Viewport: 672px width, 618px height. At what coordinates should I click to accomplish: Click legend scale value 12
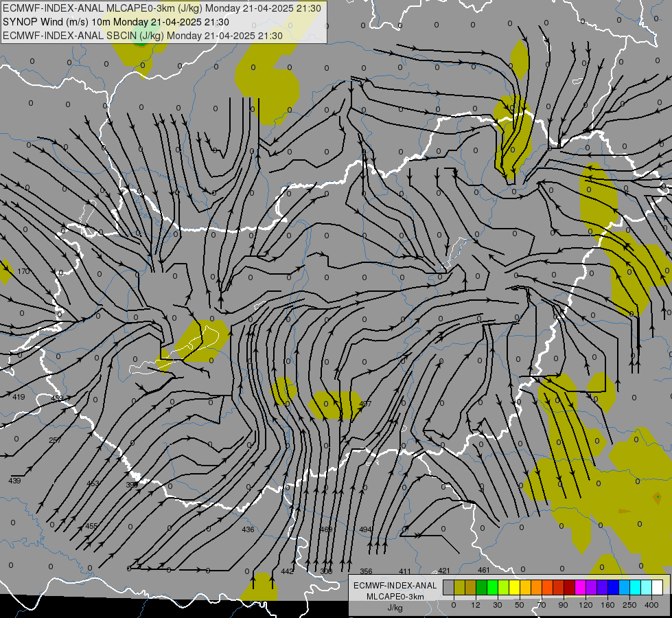[476, 605]
